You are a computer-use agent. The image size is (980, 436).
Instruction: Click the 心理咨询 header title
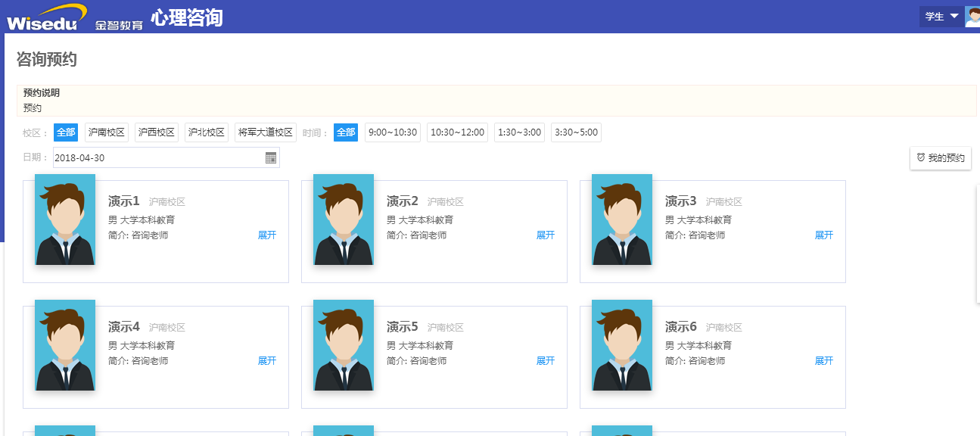click(187, 17)
